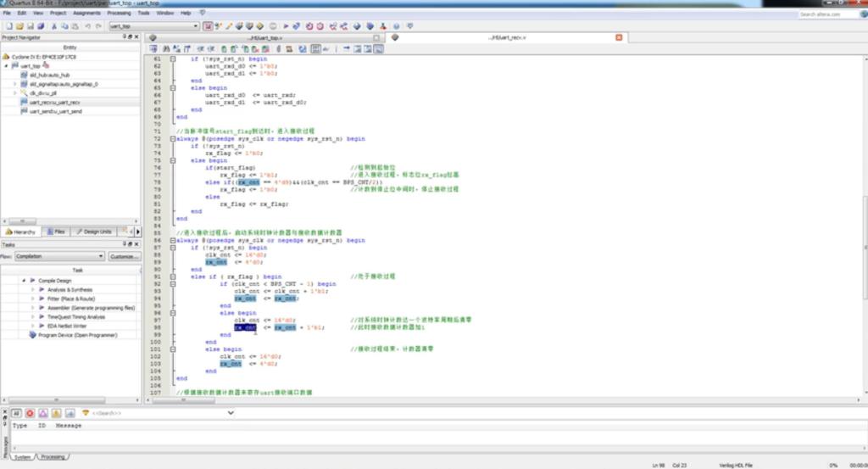Open the uart_top project revision dropdown
Viewport: 868px width, 469px height.
click(x=196, y=26)
